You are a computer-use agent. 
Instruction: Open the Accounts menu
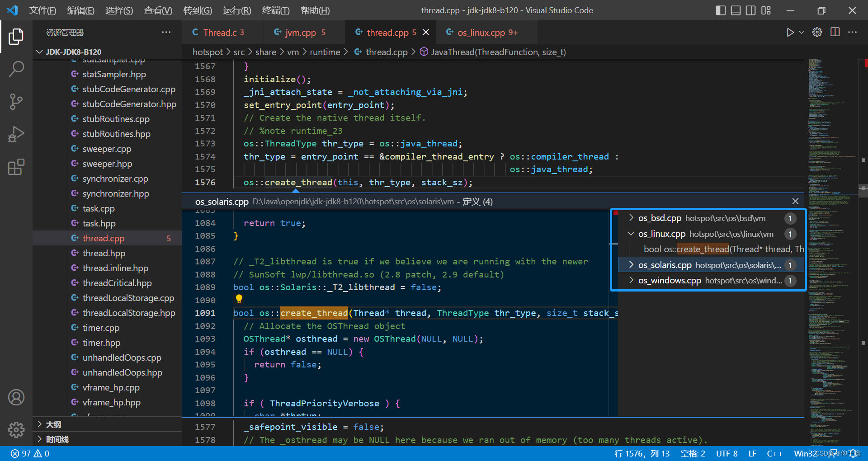[16, 397]
